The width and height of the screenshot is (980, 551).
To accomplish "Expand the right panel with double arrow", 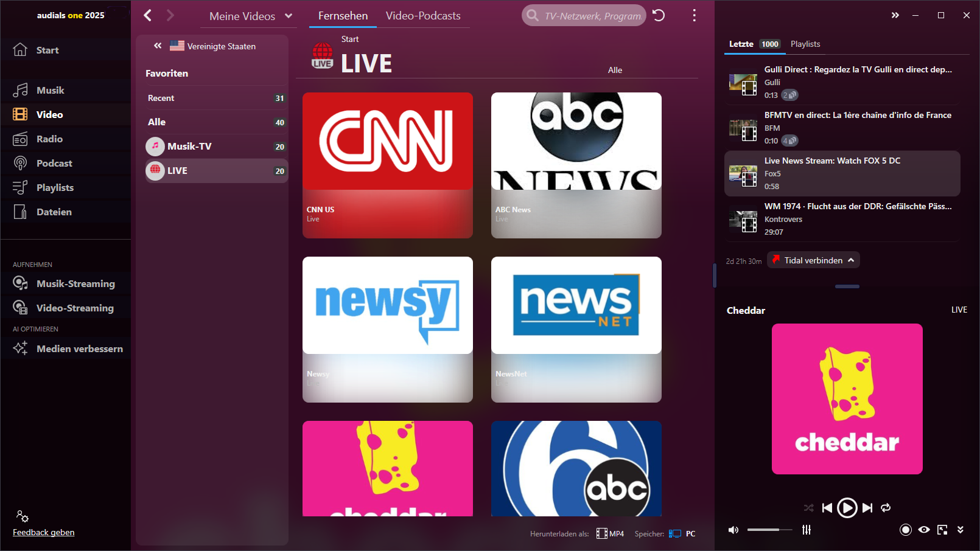I will click(895, 15).
